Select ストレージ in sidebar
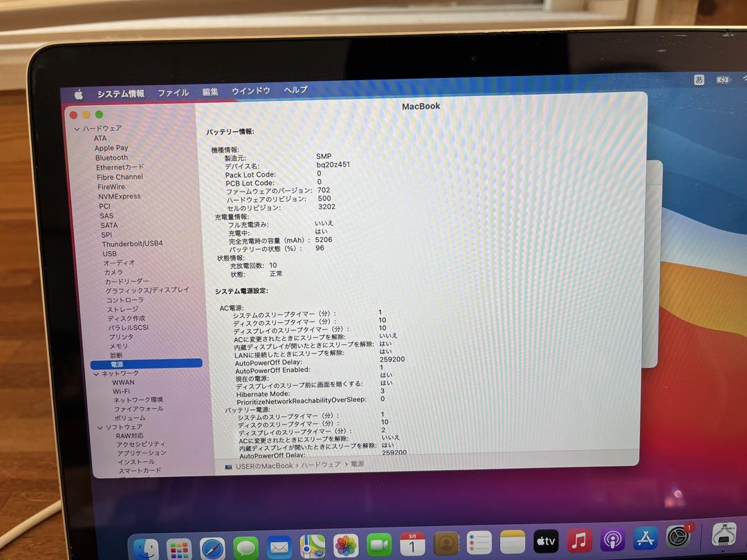Screen dimensions: 747x560 pos(122,310)
